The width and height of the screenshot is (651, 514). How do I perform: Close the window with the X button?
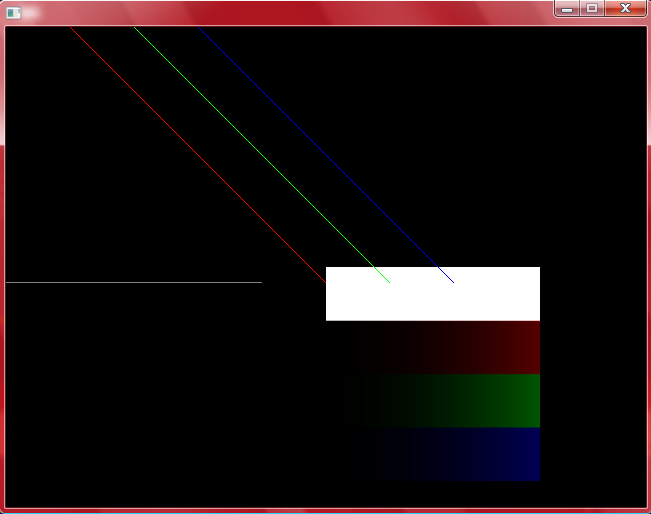point(625,8)
